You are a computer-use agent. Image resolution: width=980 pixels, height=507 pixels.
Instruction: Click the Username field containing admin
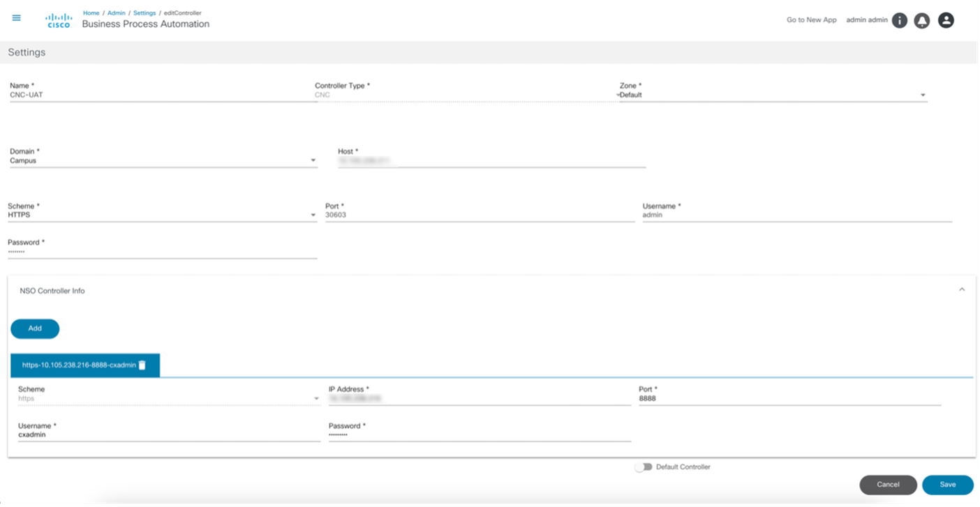797,215
